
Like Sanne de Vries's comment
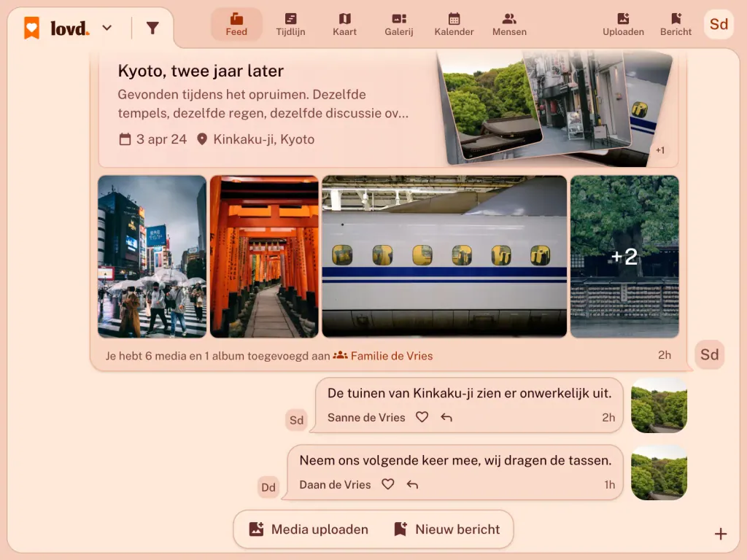coord(422,417)
